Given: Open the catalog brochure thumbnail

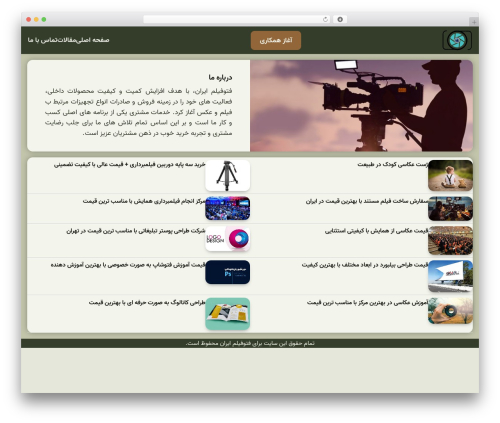Looking at the screenshot, I should (x=228, y=314).
